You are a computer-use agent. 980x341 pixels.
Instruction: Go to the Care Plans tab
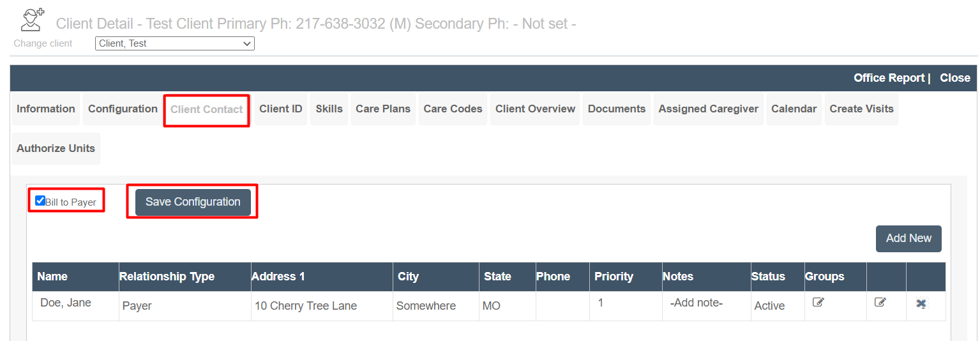[383, 109]
